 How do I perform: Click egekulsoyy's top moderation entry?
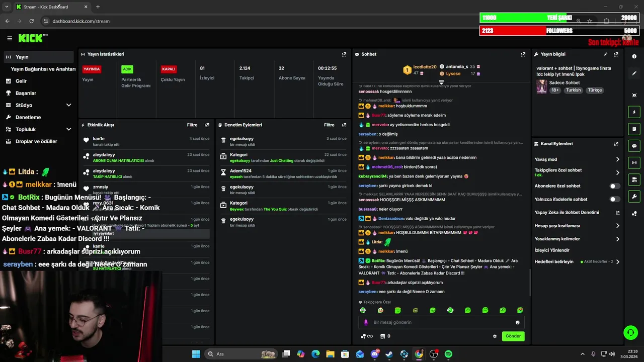click(x=283, y=141)
